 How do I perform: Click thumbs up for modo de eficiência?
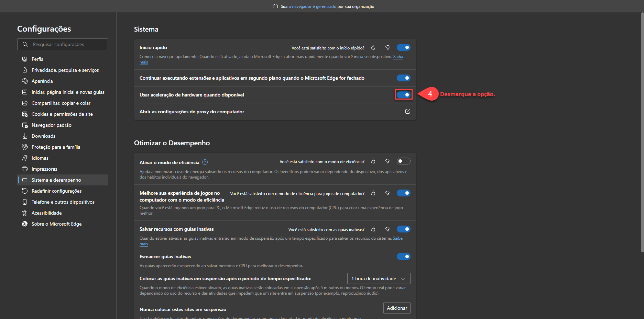click(x=373, y=161)
